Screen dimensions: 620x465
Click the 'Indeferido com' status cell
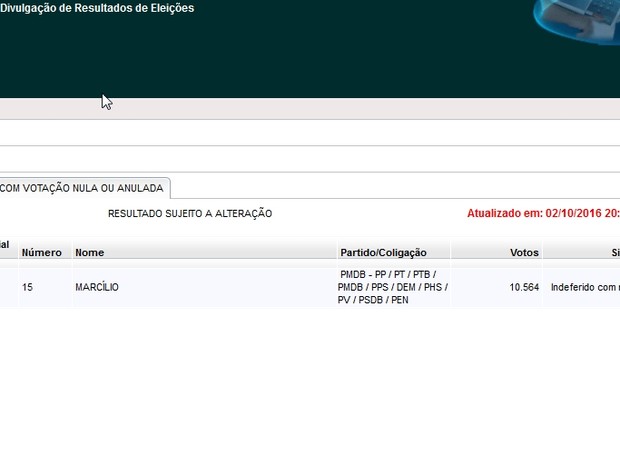[584, 287]
